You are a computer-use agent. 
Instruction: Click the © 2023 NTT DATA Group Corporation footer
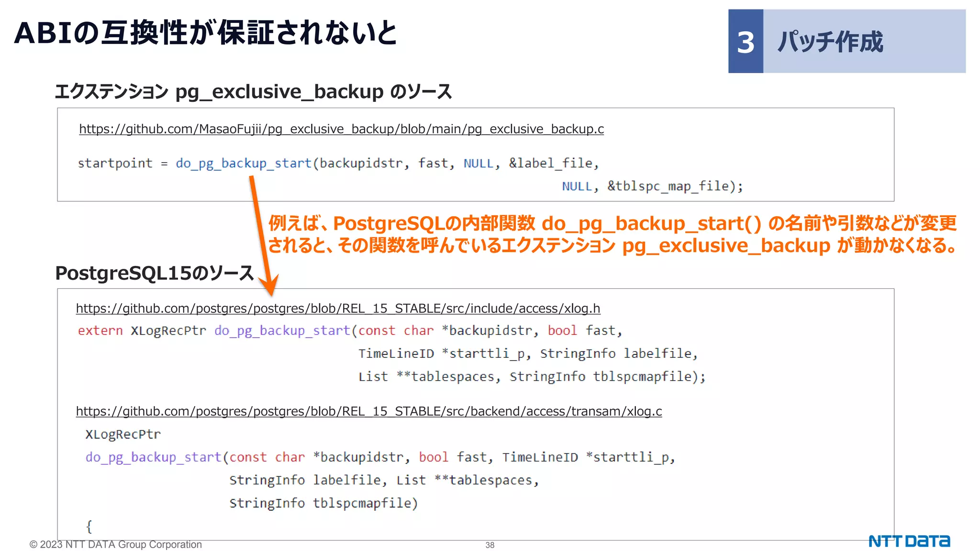tap(115, 544)
